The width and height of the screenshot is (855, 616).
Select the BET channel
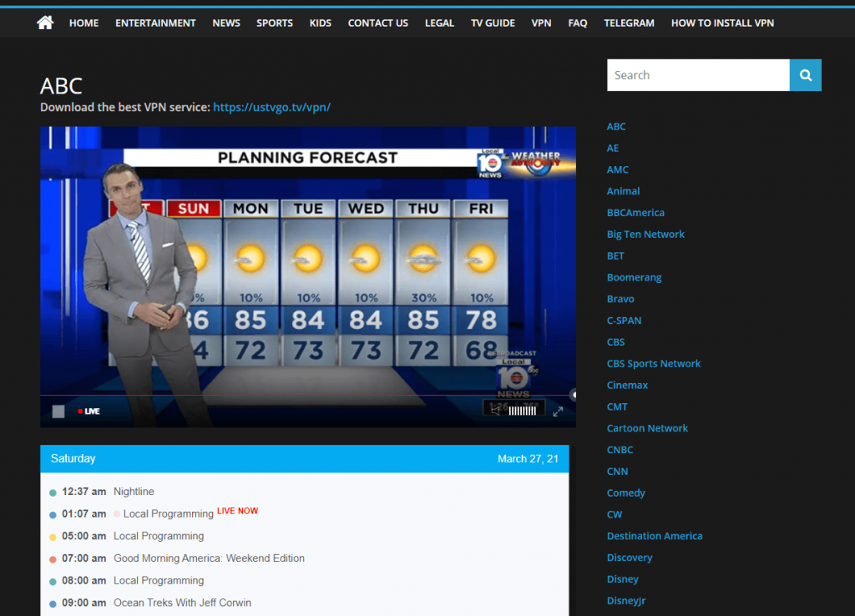pos(615,255)
